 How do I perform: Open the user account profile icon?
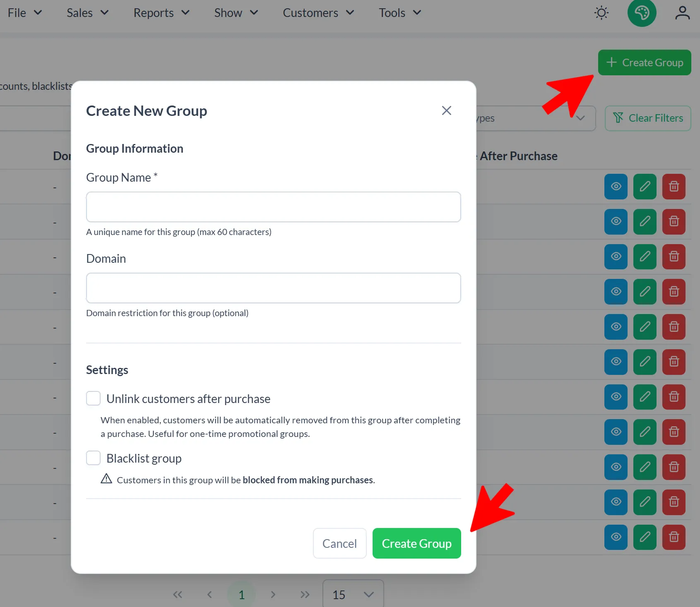pyautogui.click(x=682, y=13)
